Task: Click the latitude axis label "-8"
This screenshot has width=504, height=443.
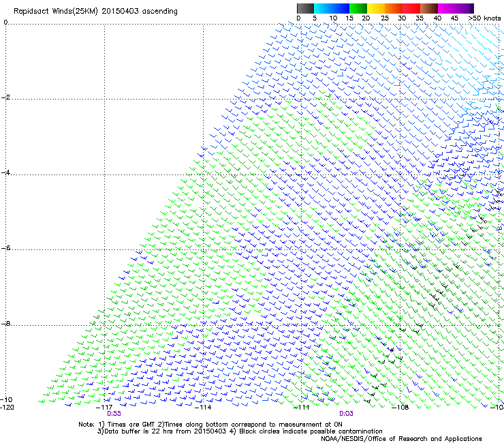Action: click(x=5, y=323)
